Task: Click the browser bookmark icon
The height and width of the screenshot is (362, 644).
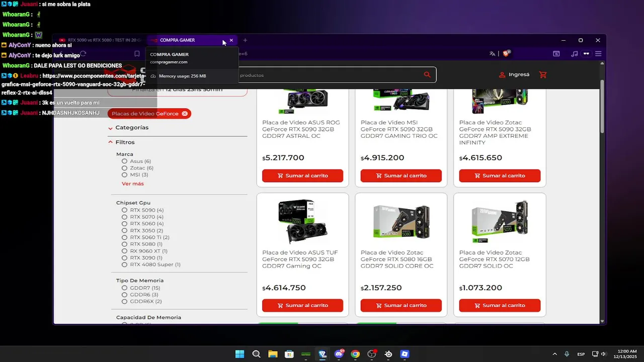Action: pyautogui.click(x=137, y=53)
